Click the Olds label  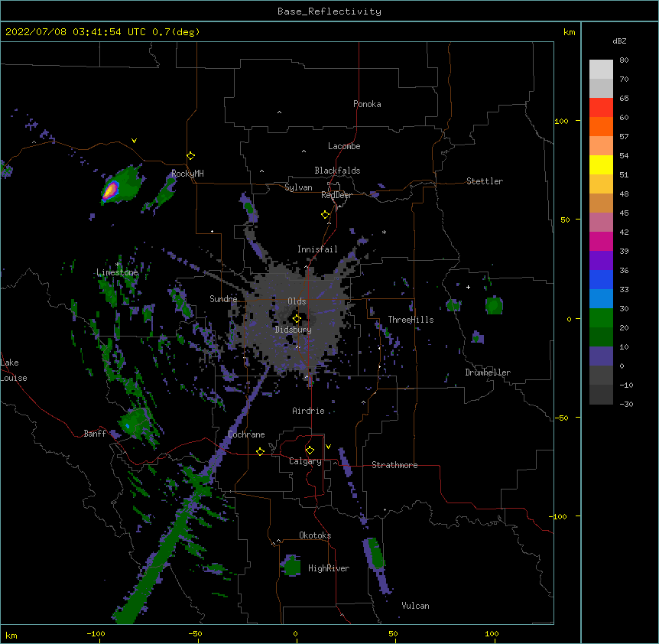tap(297, 301)
